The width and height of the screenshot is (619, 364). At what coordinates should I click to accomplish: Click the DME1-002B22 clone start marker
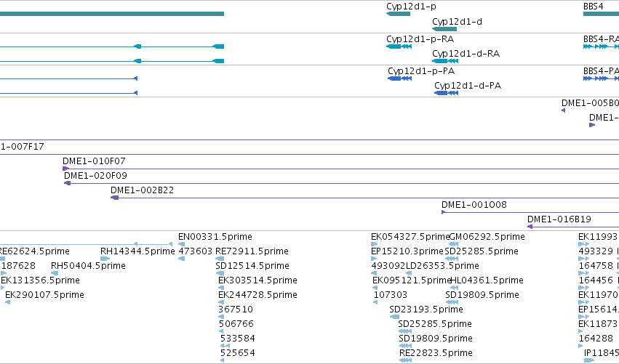coord(114,198)
